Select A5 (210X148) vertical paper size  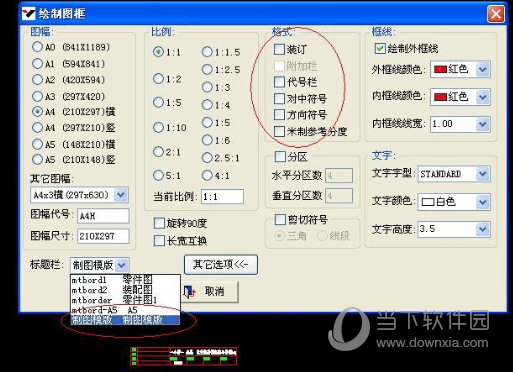[37, 159]
